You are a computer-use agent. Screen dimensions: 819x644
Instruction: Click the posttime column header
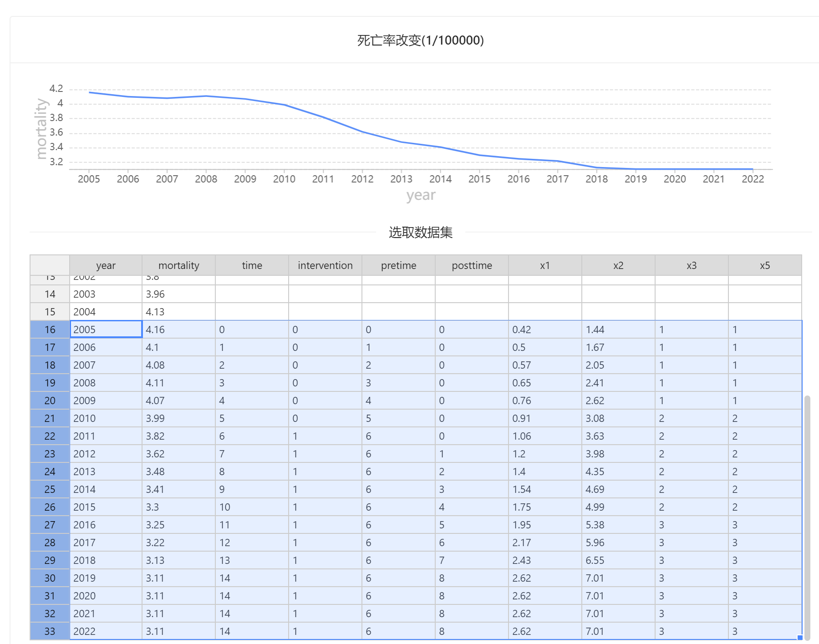tap(472, 265)
